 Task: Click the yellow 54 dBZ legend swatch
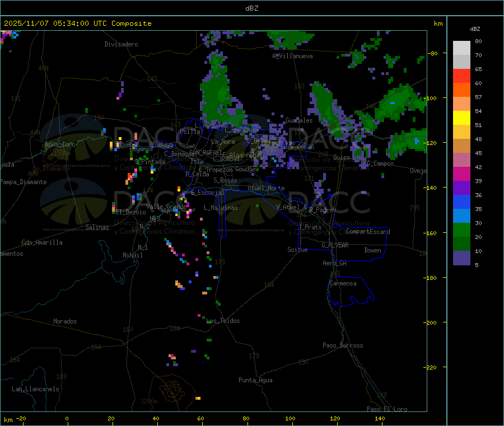[x=461, y=118]
